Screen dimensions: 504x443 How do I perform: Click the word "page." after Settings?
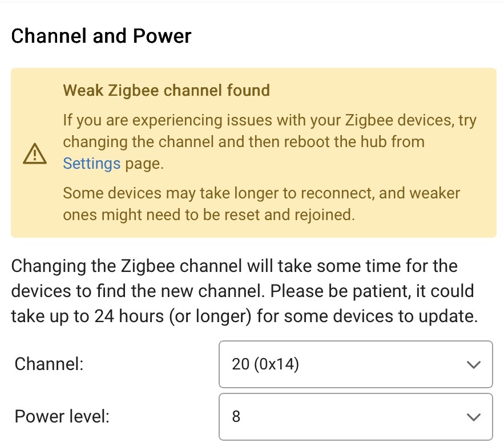click(144, 164)
